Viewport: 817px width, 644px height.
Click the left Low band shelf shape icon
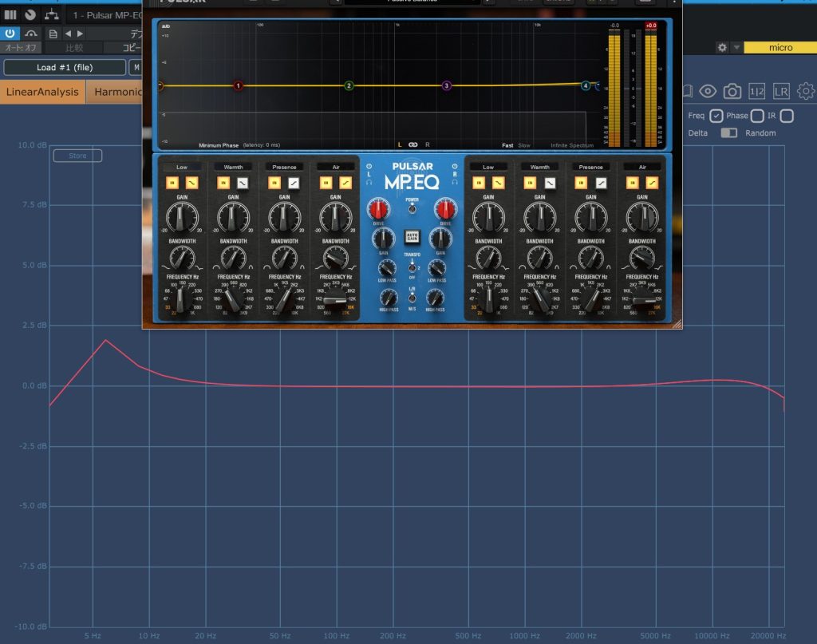coord(190,183)
